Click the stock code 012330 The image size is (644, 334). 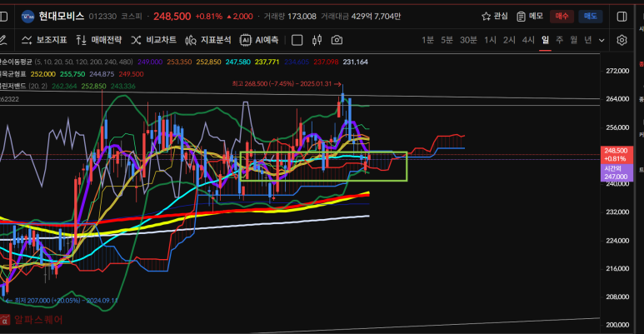coord(102,17)
